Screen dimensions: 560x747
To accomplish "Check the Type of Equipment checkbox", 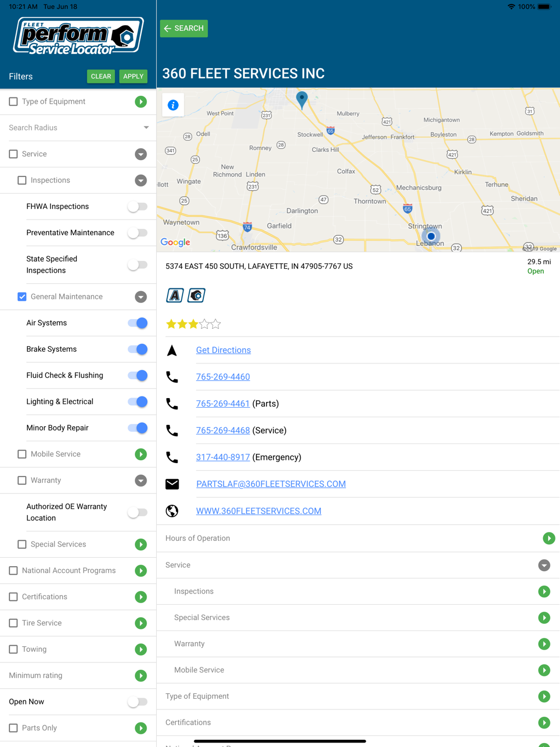I will 13,102.
